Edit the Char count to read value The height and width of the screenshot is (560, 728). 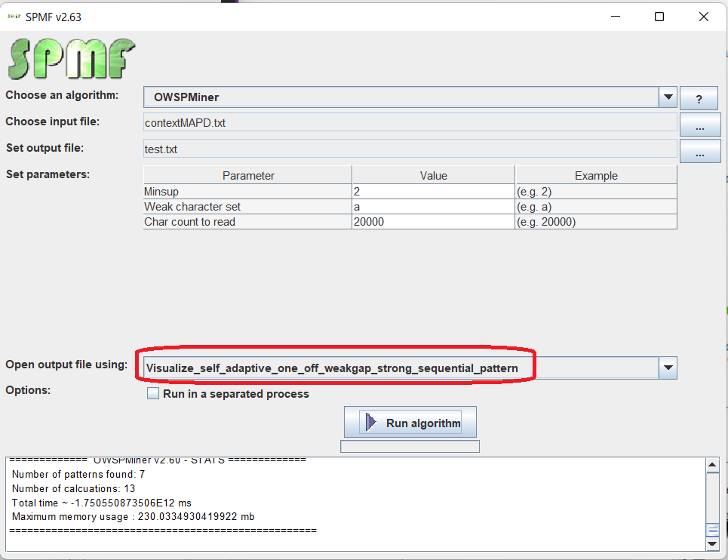coord(432,222)
